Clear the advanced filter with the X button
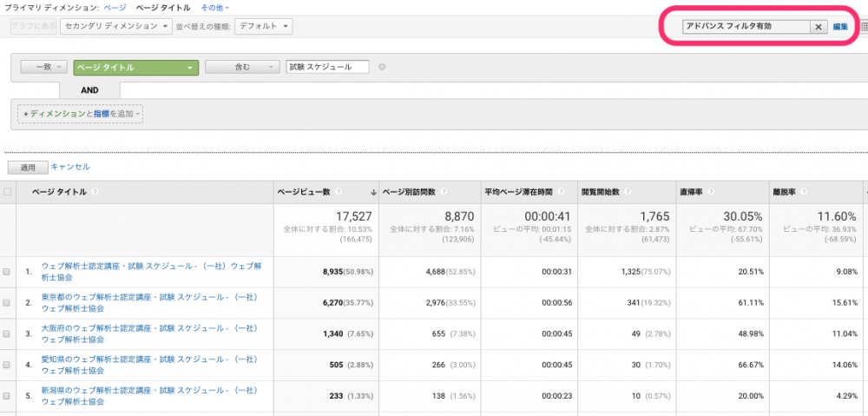This screenshot has height=416, width=868. [x=819, y=27]
